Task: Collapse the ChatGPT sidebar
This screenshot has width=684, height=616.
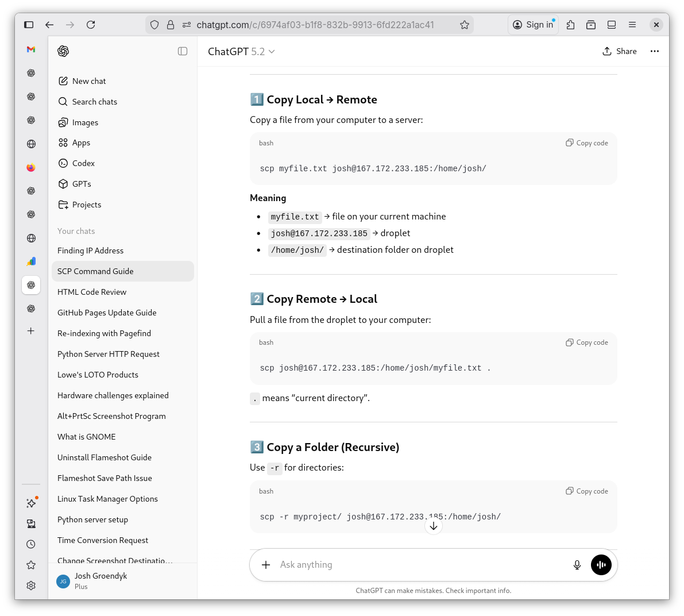Action: 183,51
